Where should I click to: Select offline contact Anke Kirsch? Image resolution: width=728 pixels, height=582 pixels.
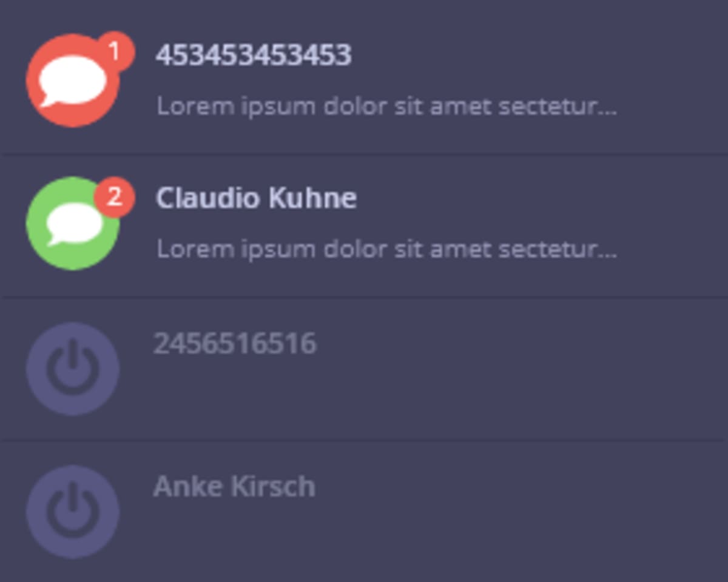coord(234,487)
